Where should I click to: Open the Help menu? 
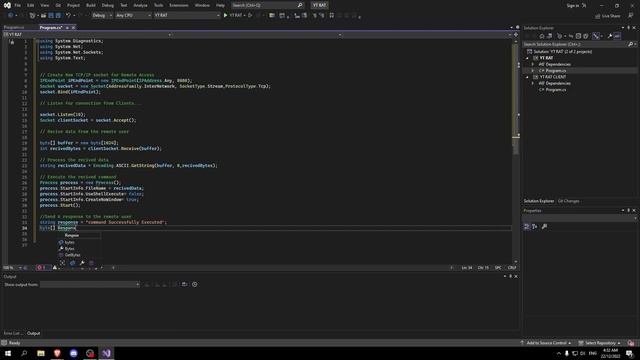pos(220,5)
